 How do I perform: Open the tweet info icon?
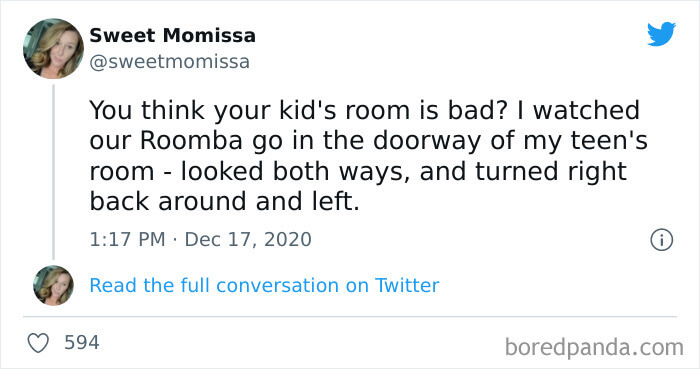click(661, 240)
